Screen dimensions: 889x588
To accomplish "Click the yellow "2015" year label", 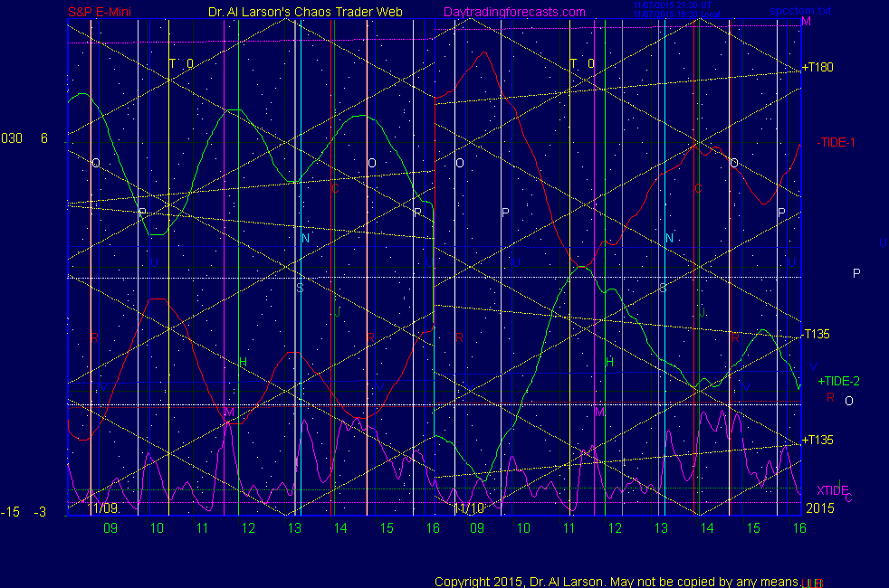I will coord(820,508).
